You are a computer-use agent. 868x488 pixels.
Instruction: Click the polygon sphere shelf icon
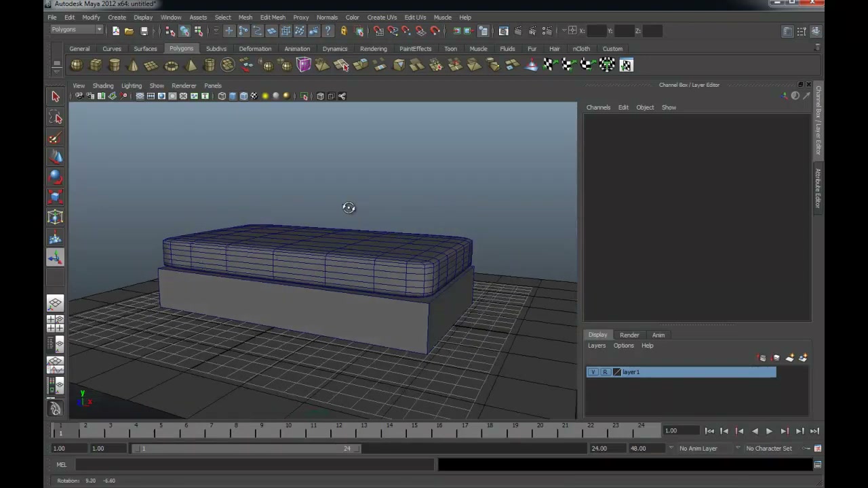point(77,65)
